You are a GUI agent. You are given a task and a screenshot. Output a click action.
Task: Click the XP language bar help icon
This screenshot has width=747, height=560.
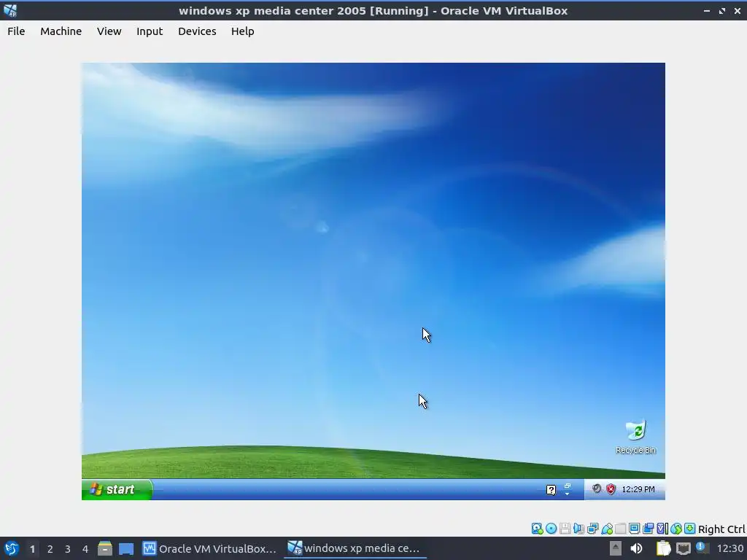[551, 490]
